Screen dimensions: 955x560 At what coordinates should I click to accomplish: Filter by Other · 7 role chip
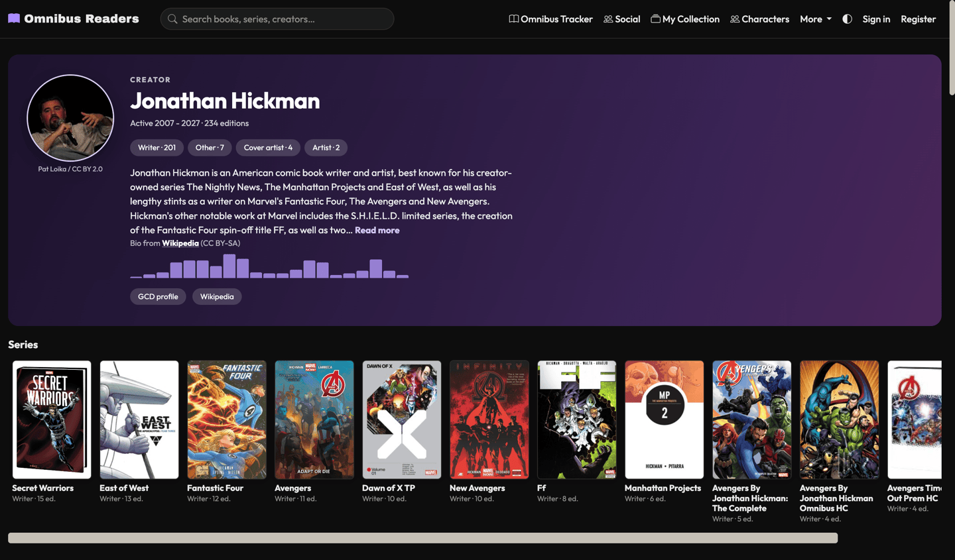(210, 148)
